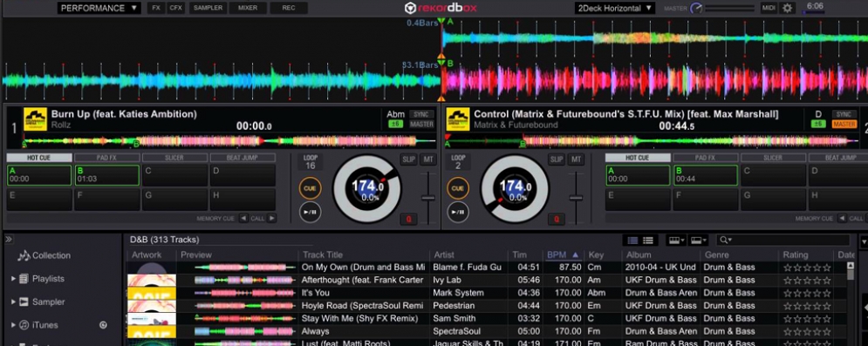This screenshot has height=346, width=868.
Task: Open the settings gear icon
Action: click(787, 8)
